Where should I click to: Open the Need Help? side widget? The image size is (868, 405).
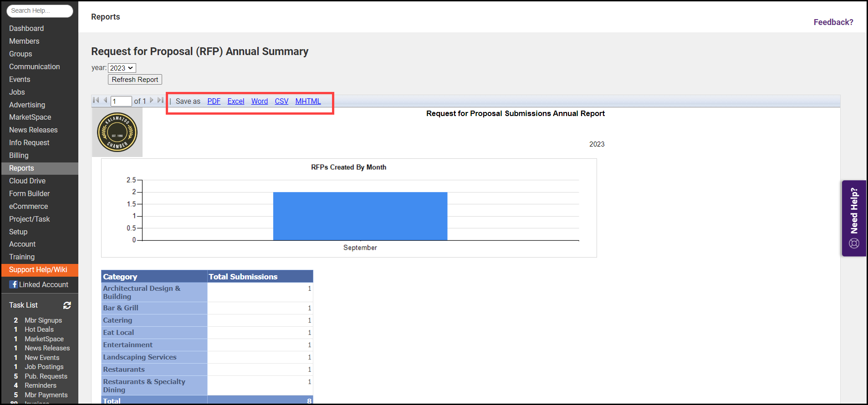(854, 218)
